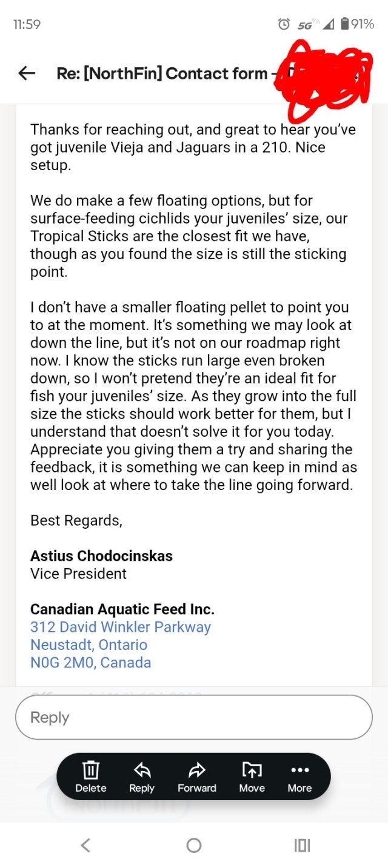
Task: Open the recent apps navigation button
Action: 302,845
